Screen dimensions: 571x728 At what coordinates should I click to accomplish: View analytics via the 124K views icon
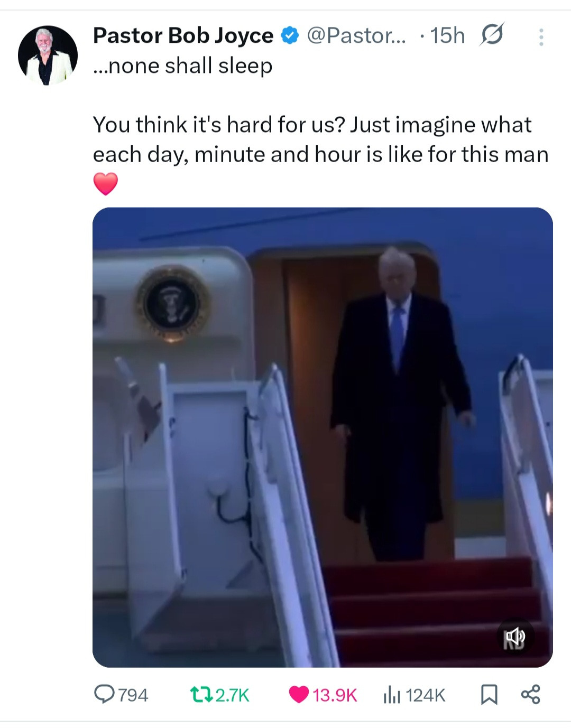tap(391, 695)
